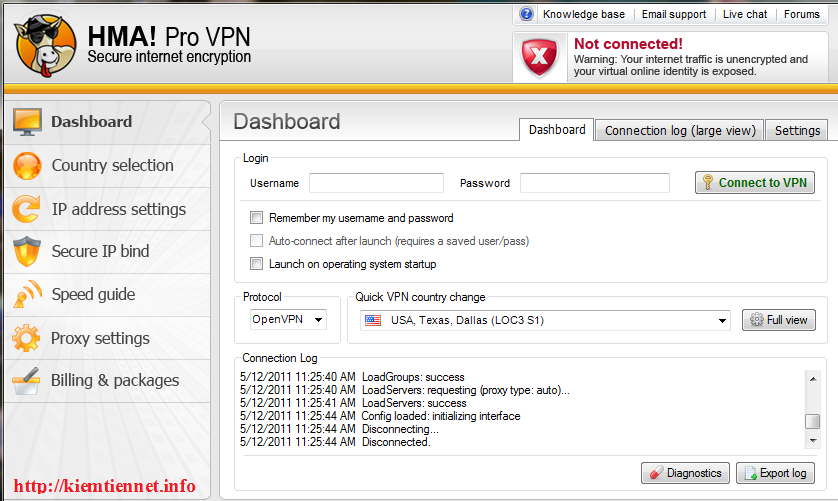This screenshot has width=838, height=501.
Task: Click log line 'Disconnecting...'
Action: tap(339, 429)
